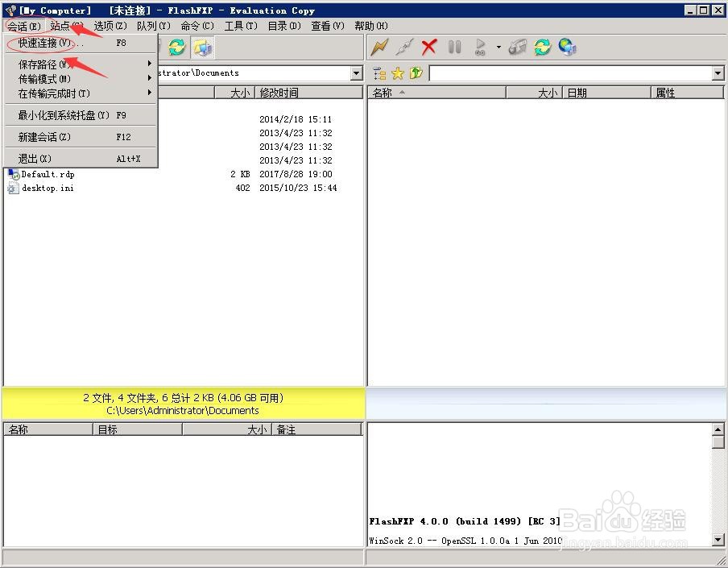Click the 2014/2/18 15:11 date entry
Screen dimensions: 728x568
point(296,119)
